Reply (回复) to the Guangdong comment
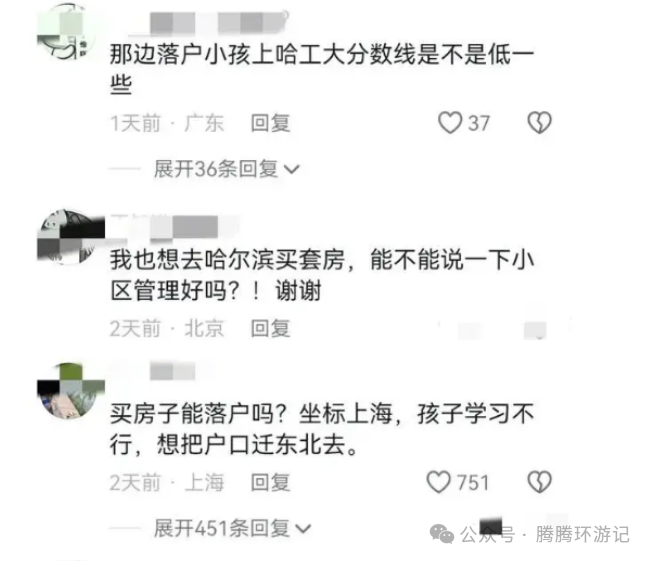Image resolution: width=651 pixels, height=561 pixels. (270, 123)
